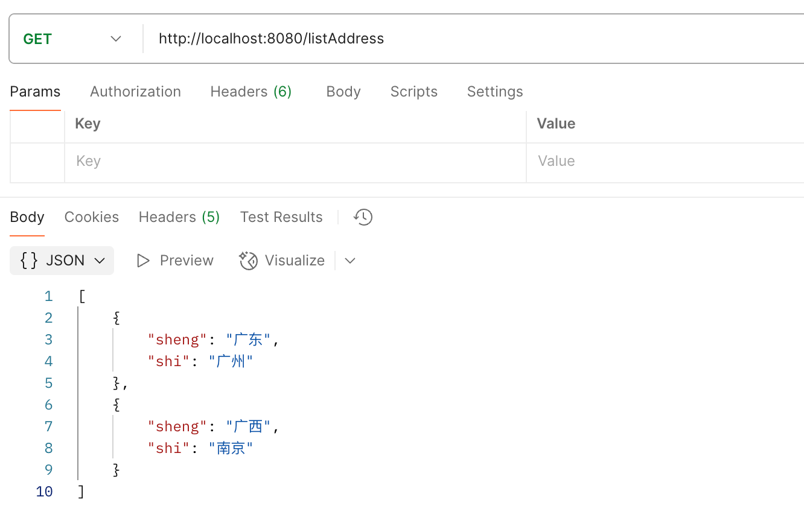Click line number 3 in the response
Image resolution: width=804 pixels, height=532 pixels.
coord(48,339)
